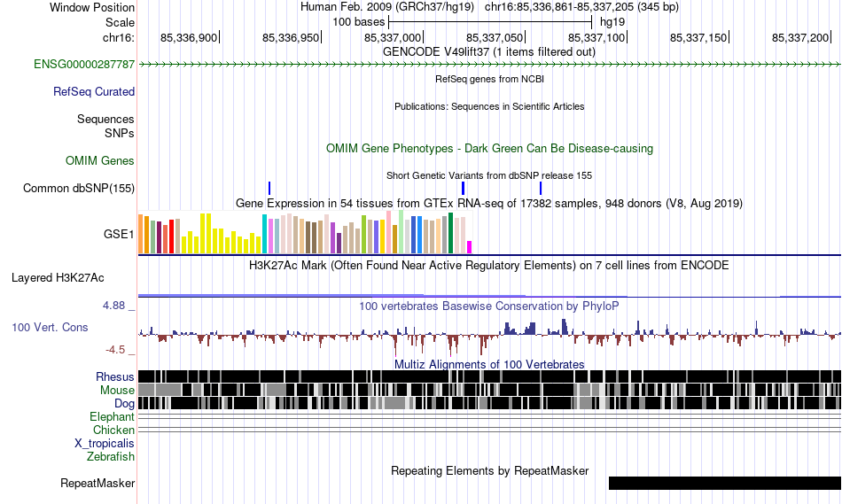
Task: Click the ENSG00000287787 intron arrow line
Action: [x=490, y=65]
